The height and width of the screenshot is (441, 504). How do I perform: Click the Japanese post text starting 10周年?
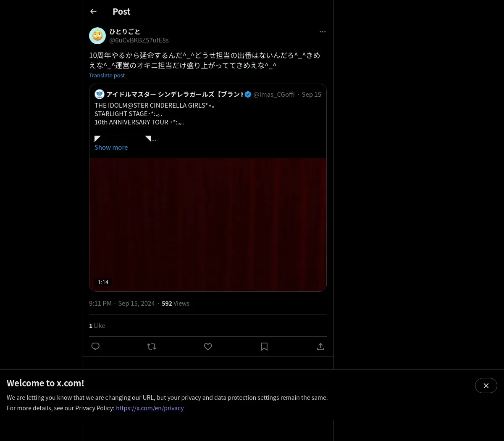click(205, 60)
